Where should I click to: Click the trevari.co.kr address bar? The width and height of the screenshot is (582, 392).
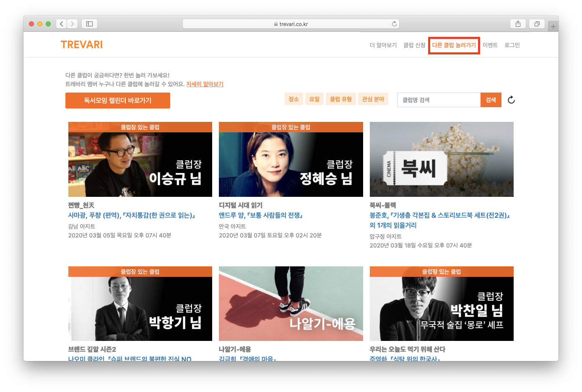(x=291, y=24)
